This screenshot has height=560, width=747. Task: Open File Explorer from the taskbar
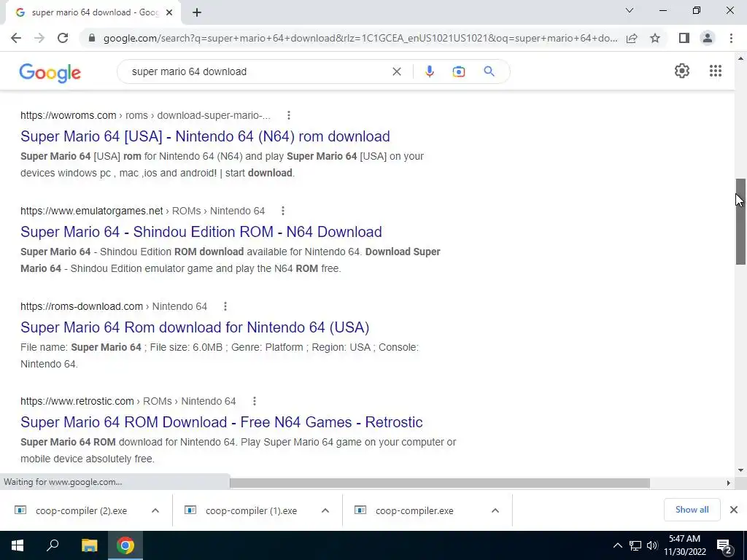coord(89,545)
